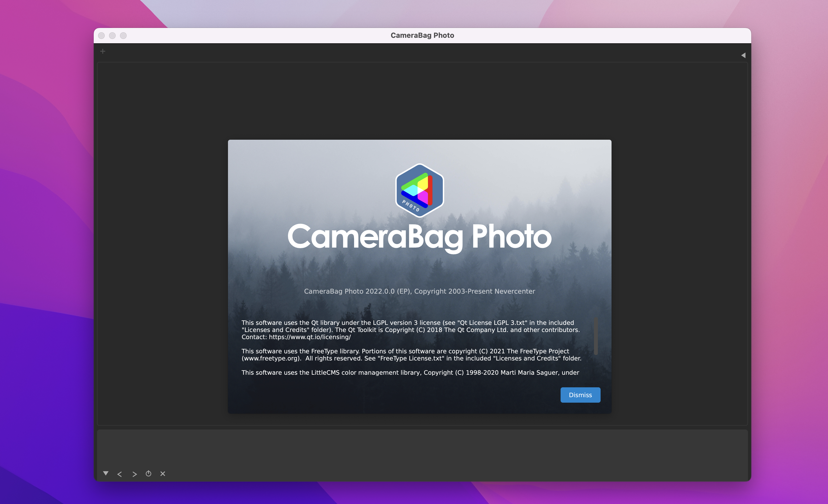828x504 pixels.
Task: Click the CameraBag Photo window title bar
Action: [422, 35]
